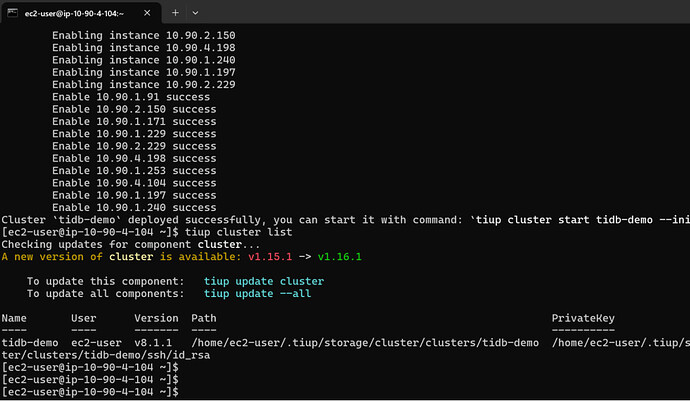Click the Name column header
The image size is (690, 401).
coord(16,318)
